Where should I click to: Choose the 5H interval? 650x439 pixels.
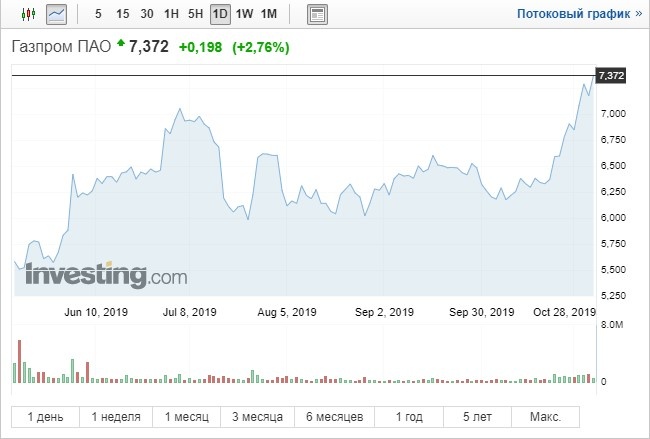tap(195, 14)
